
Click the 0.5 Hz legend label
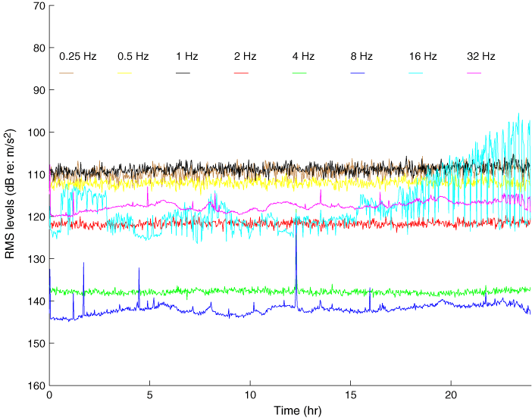(133, 56)
